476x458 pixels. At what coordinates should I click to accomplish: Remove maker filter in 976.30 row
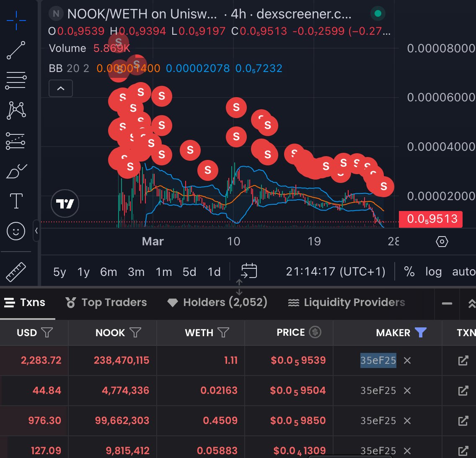pos(407,421)
